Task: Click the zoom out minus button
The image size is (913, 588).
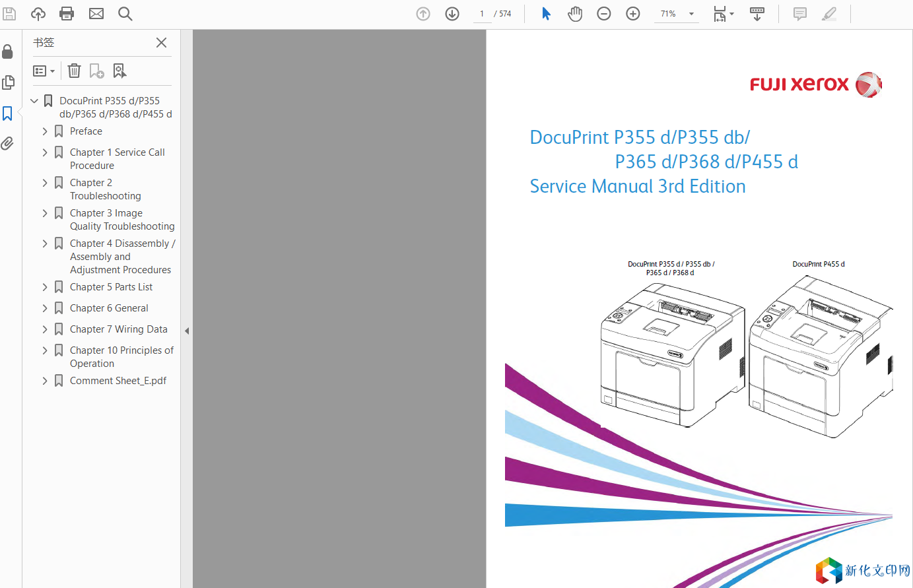Action: pyautogui.click(x=604, y=14)
